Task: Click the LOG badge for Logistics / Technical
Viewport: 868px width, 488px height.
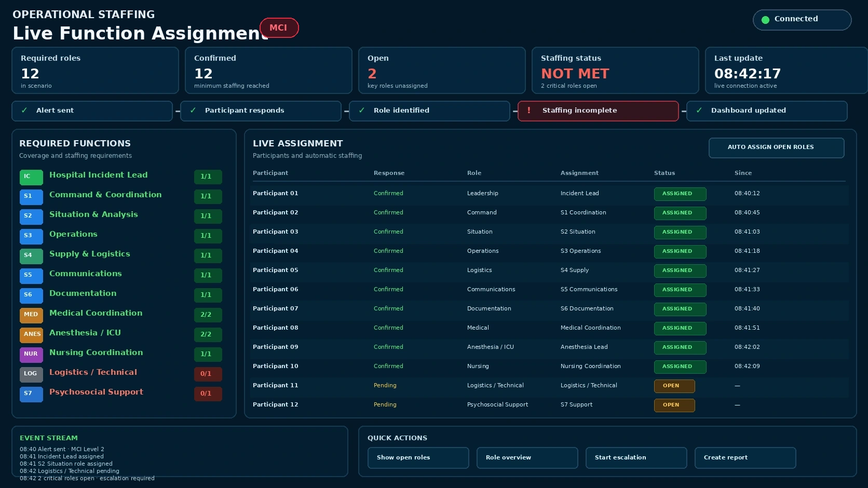Action: click(x=31, y=374)
